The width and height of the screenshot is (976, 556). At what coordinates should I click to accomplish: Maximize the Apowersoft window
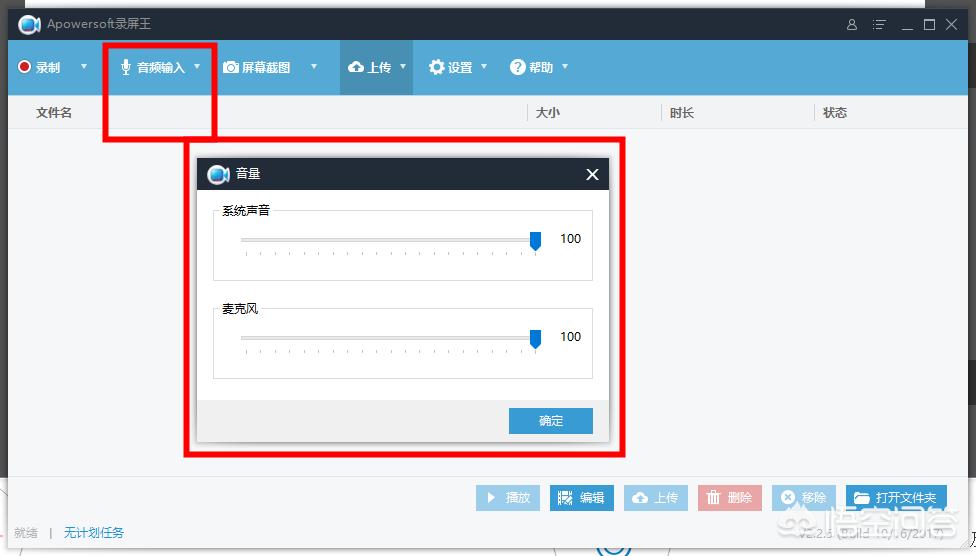pyautogui.click(x=929, y=24)
